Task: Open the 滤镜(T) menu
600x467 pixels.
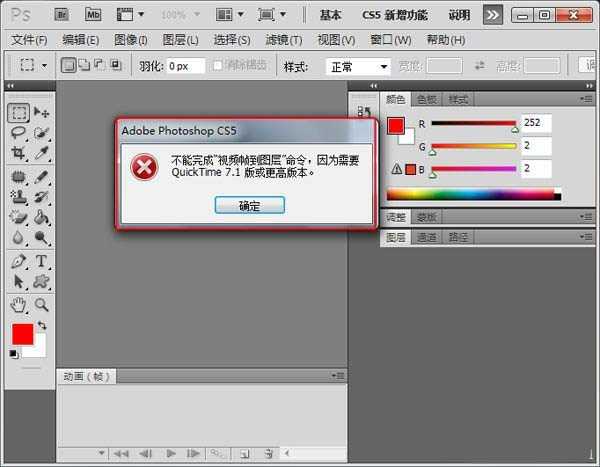Action: click(x=284, y=40)
